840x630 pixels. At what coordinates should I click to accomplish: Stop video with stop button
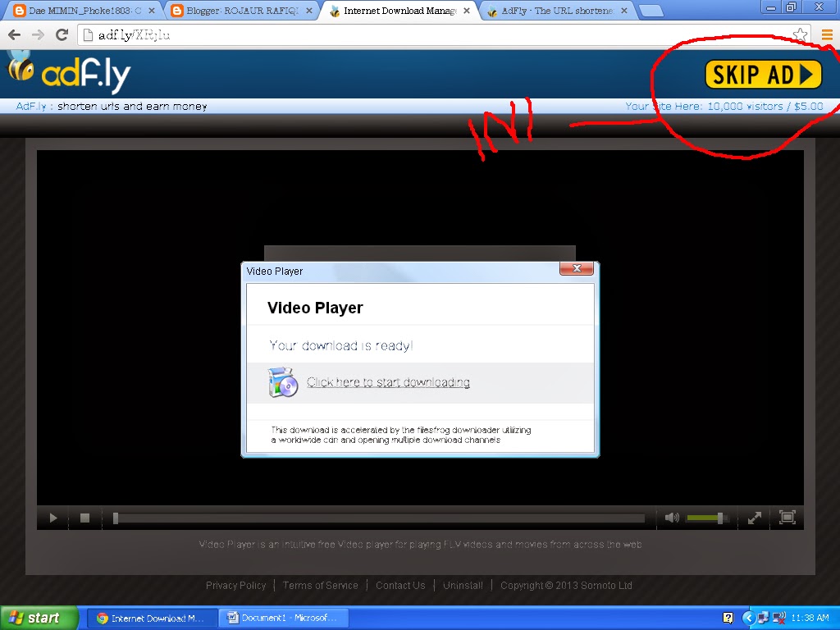point(84,518)
